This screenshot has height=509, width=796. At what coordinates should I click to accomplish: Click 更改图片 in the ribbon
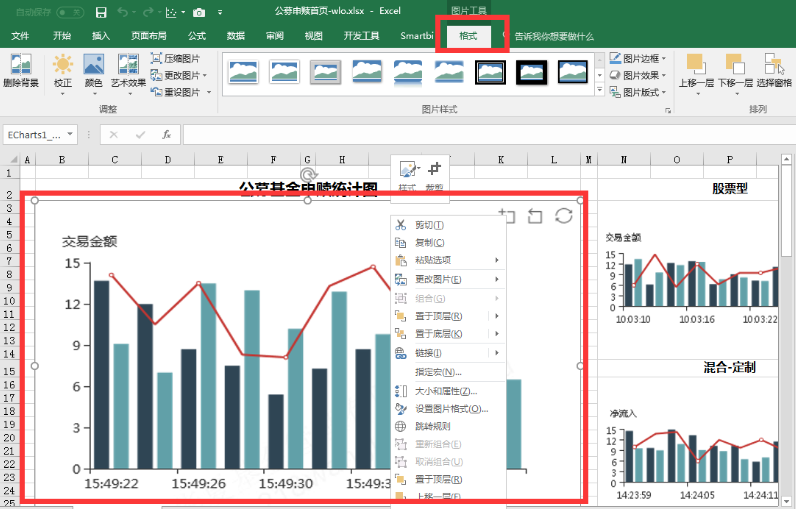click(x=179, y=75)
